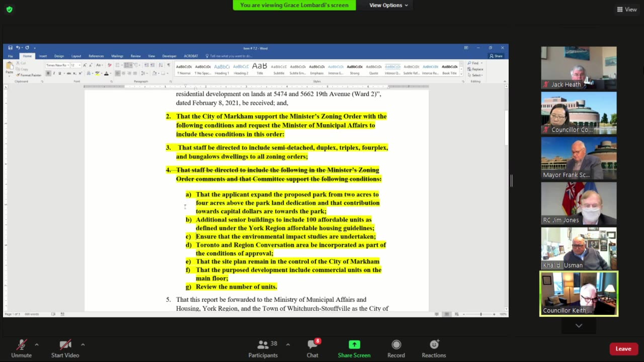This screenshot has height=362, width=644.
Task: Toggle Show/Hide paragraph marks
Action: (169, 65)
